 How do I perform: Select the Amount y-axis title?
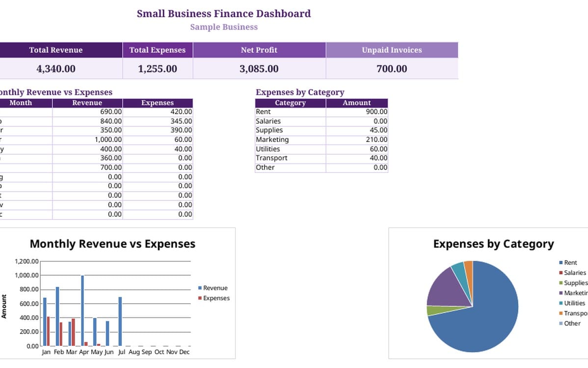click(4, 307)
